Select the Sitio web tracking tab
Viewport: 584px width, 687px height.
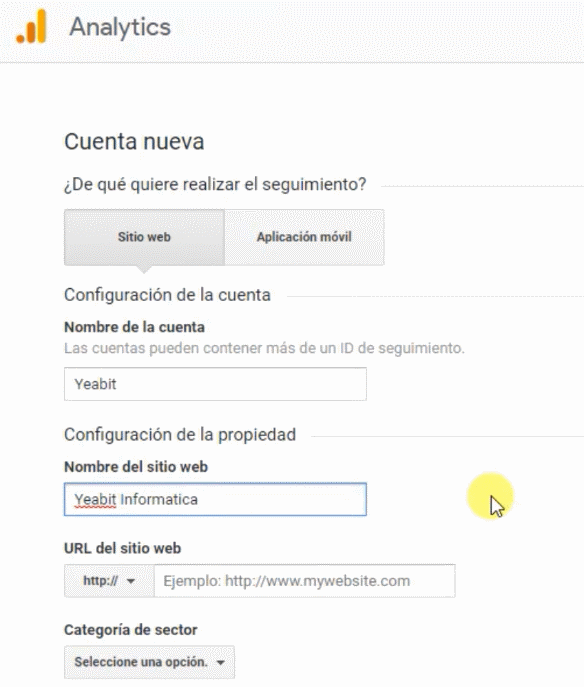coord(144,237)
